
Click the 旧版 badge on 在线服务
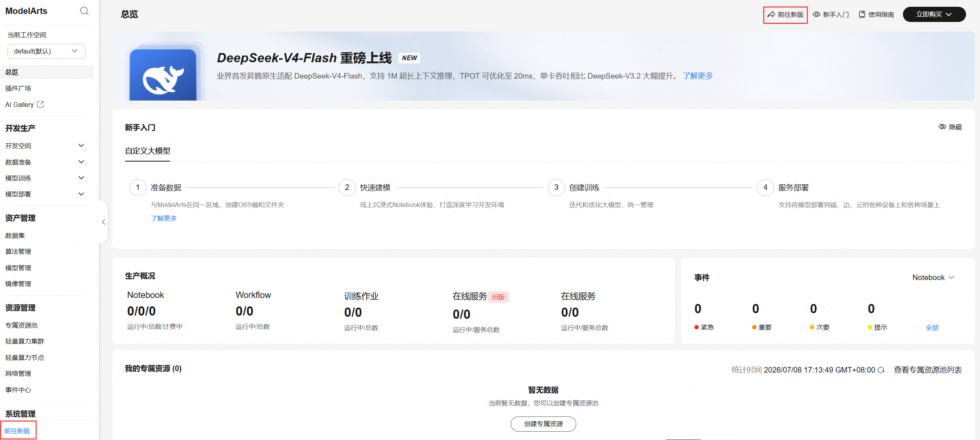pyautogui.click(x=498, y=297)
